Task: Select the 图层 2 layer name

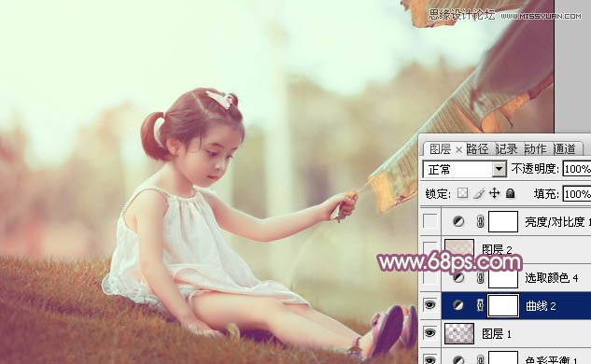Action: tap(497, 249)
